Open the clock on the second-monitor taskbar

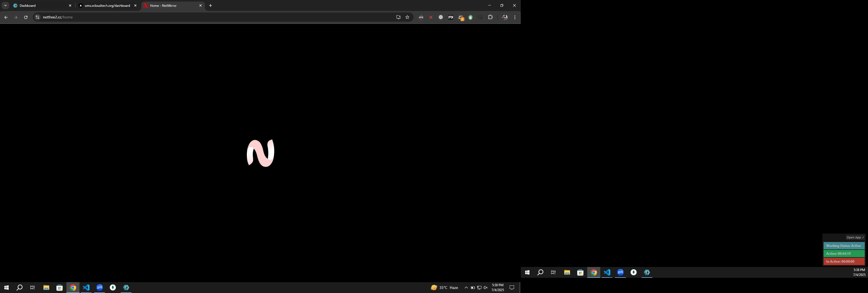859,272
